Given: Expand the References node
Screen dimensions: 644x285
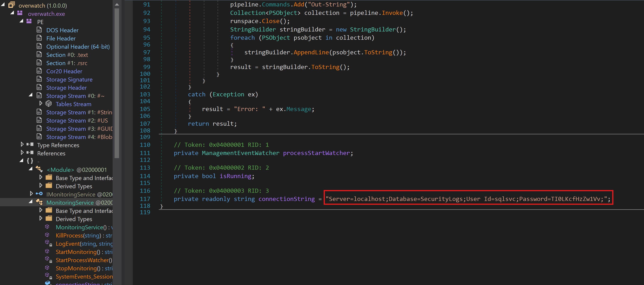Looking at the screenshot, I should [22, 153].
